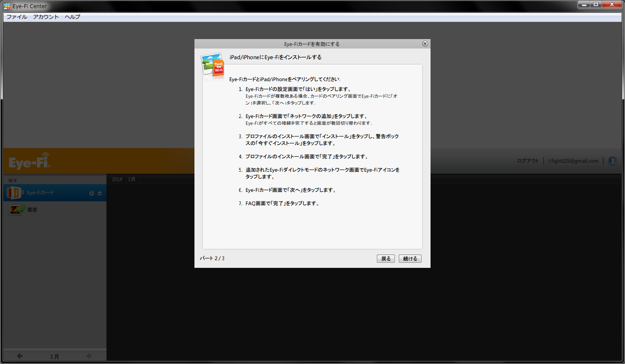Click the t.fight325@gmail.com account link
625x364 pixels.
pos(573,161)
